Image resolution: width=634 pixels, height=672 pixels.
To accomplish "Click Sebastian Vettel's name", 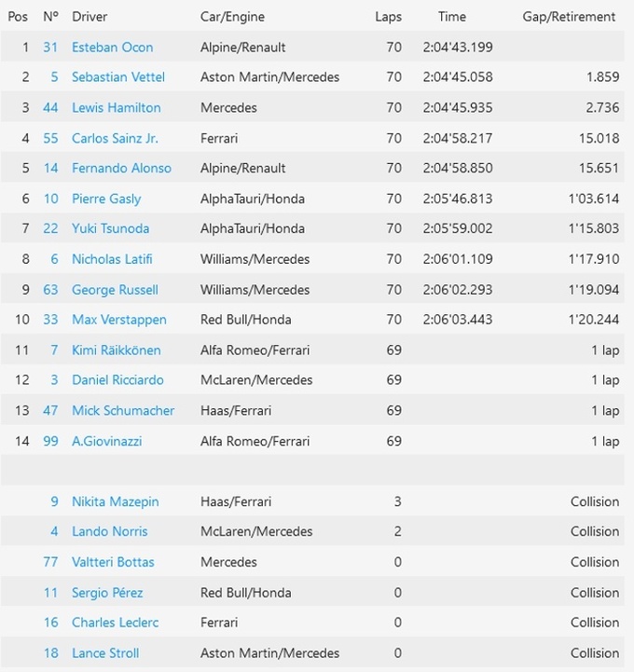I will click(117, 77).
